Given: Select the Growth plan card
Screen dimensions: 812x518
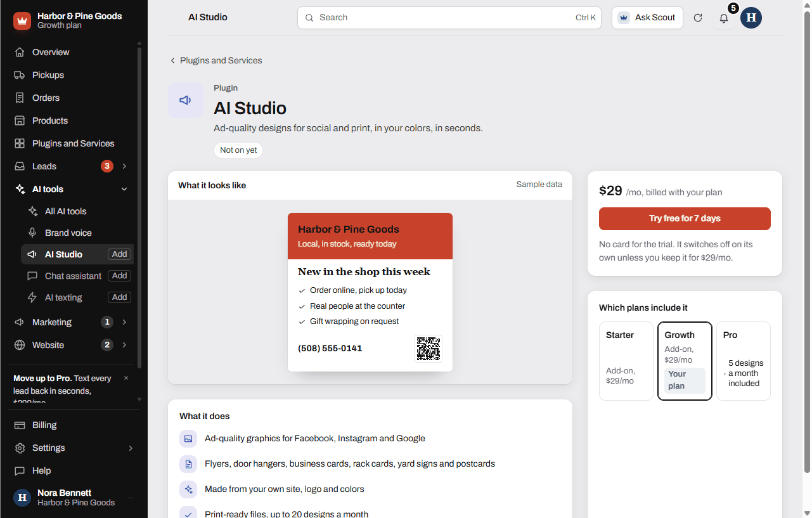Looking at the screenshot, I should coord(685,361).
